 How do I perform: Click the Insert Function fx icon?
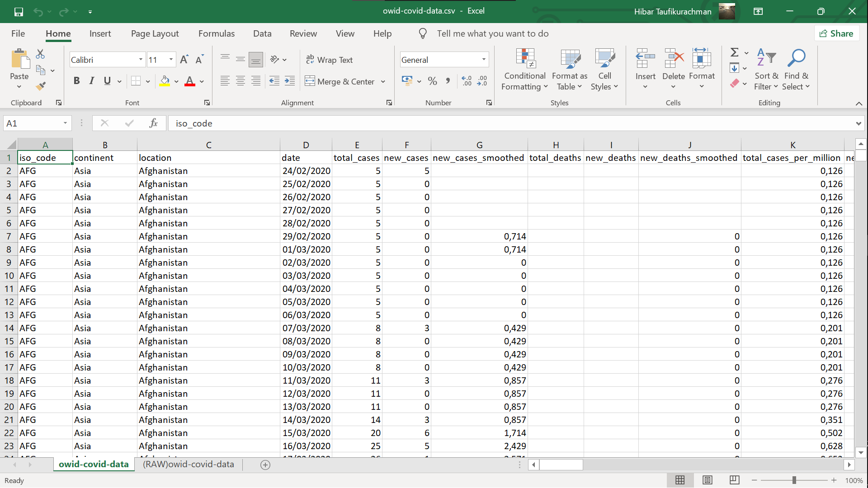click(153, 123)
